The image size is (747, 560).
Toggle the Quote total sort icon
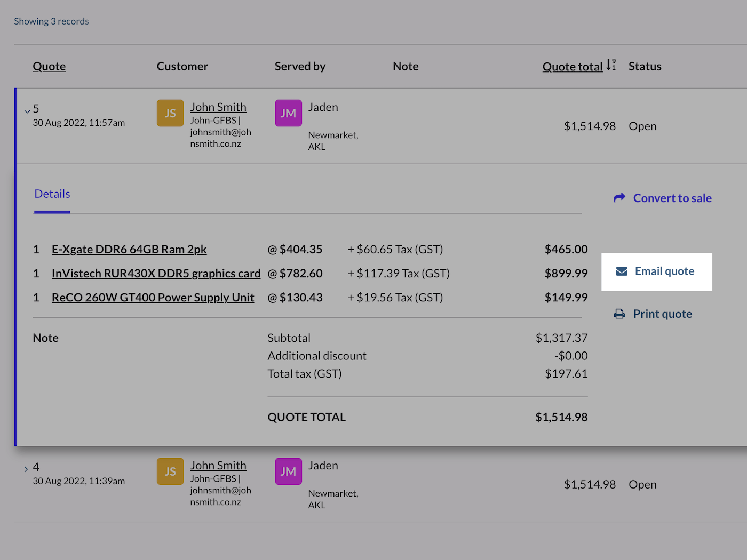coord(611,65)
